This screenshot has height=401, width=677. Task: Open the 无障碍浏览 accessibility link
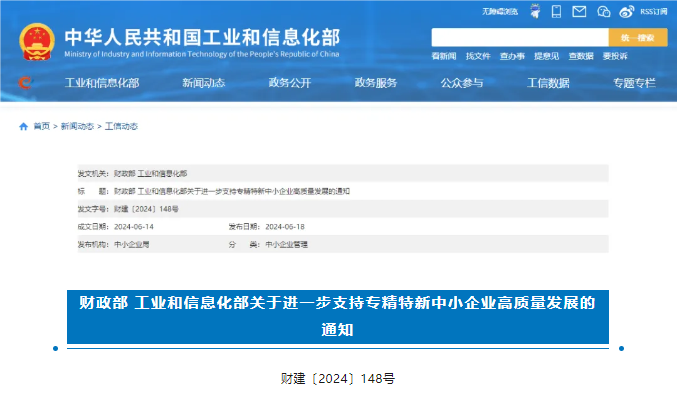pos(500,12)
